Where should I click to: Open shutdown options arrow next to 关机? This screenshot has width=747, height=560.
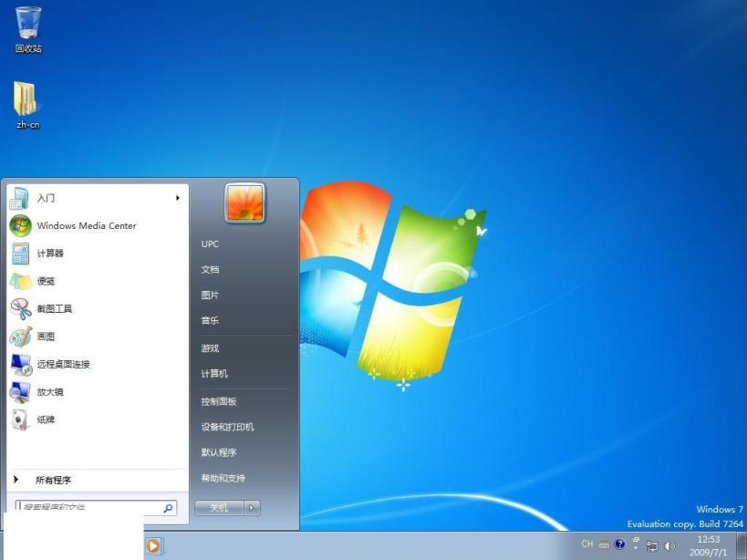tap(252, 508)
